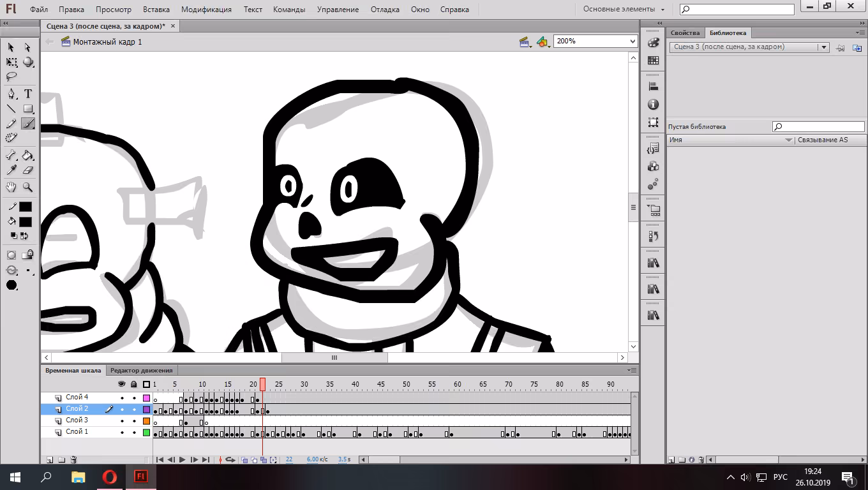Screen dimensions: 868x490
Task: Activate the Paint Bucket tool
Action: click(x=27, y=155)
